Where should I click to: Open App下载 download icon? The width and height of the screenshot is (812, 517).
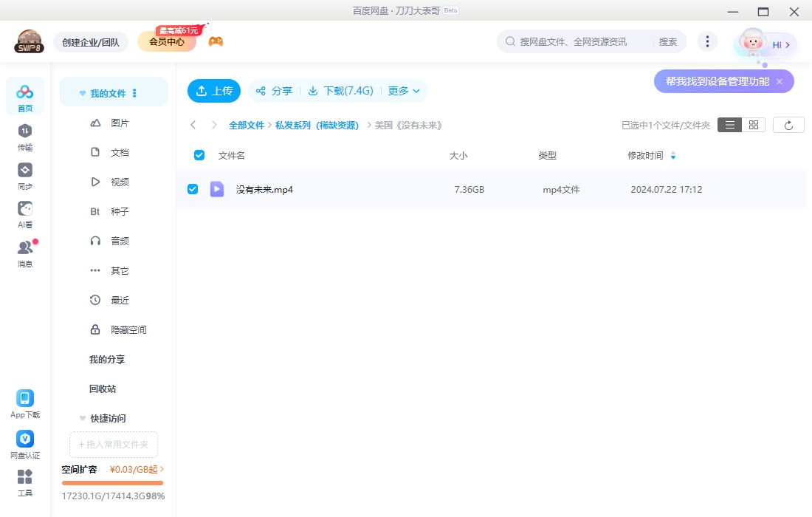point(25,399)
